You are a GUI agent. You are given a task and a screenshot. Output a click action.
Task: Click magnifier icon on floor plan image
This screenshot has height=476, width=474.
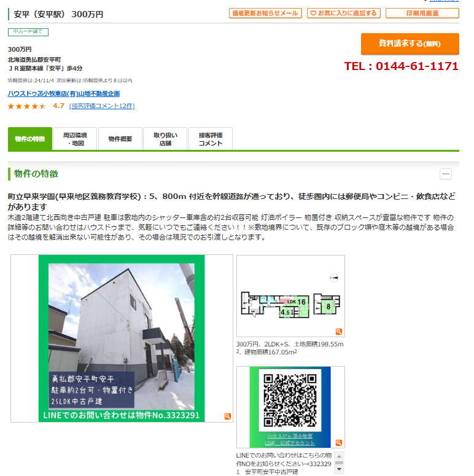click(339, 332)
